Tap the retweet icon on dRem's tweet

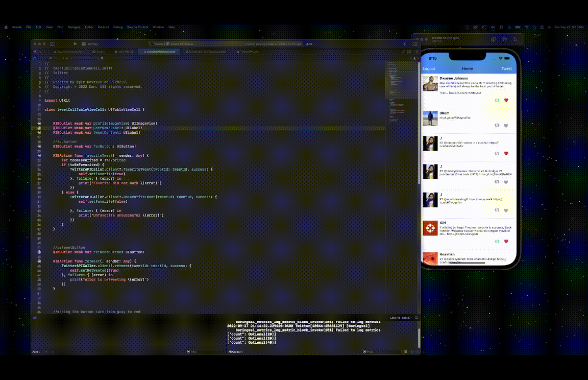497,125
